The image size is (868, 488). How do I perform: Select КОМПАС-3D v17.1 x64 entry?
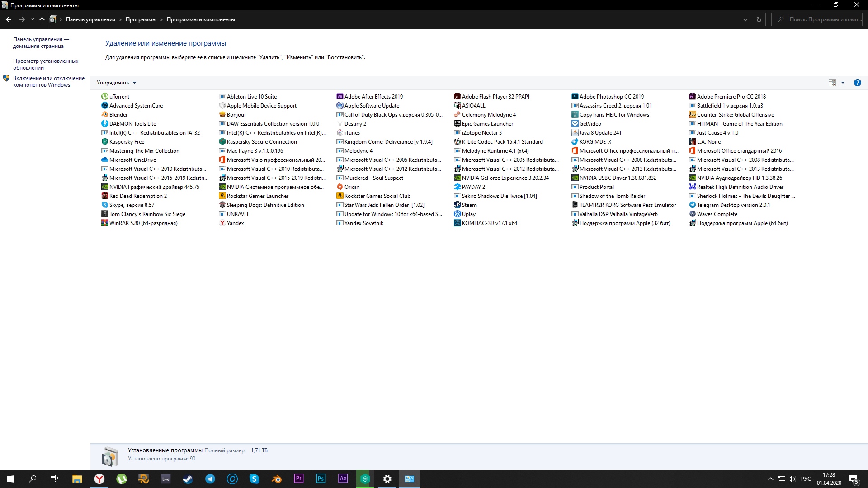[x=486, y=223]
